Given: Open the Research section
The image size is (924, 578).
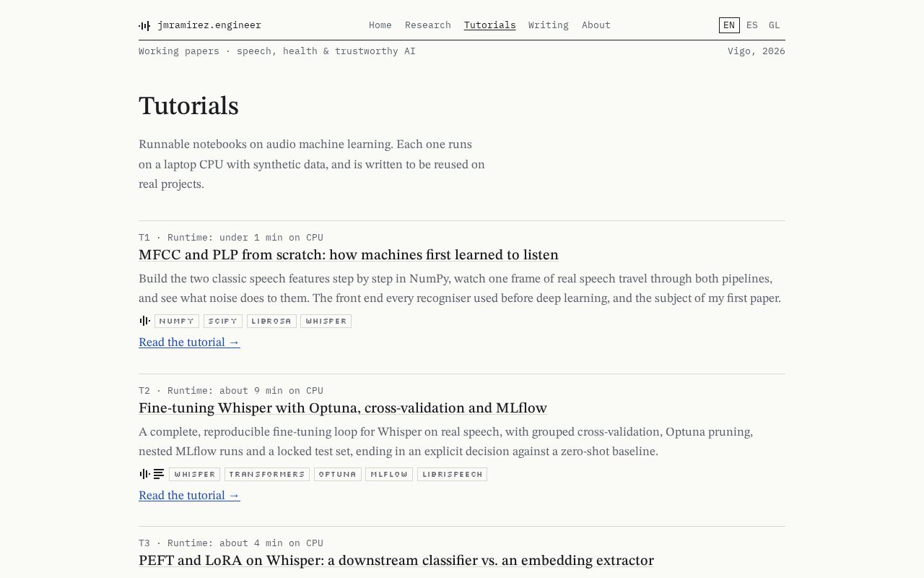Looking at the screenshot, I should [x=428, y=25].
